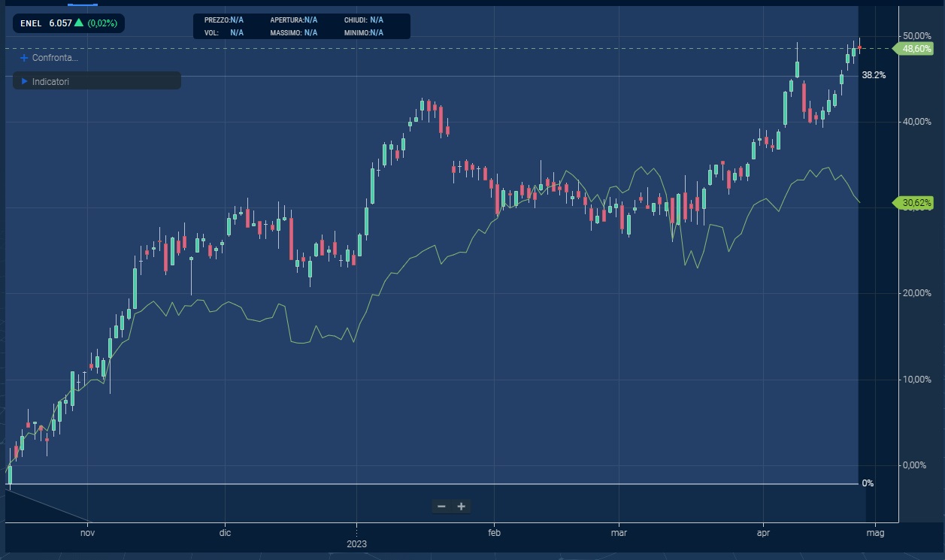The image size is (945, 560).
Task: Select the 48,60% price label on axis
Action: click(914, 48)
